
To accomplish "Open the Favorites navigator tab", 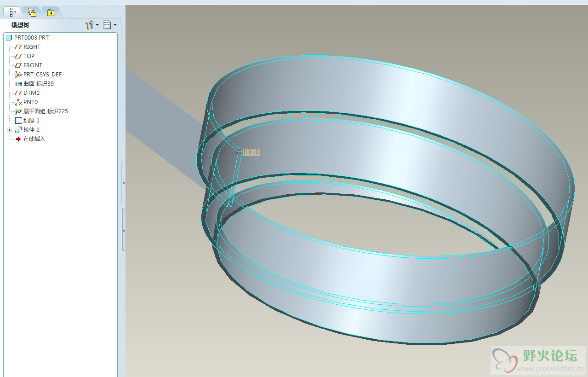I will pyautogui.click(x=51, y=12).
